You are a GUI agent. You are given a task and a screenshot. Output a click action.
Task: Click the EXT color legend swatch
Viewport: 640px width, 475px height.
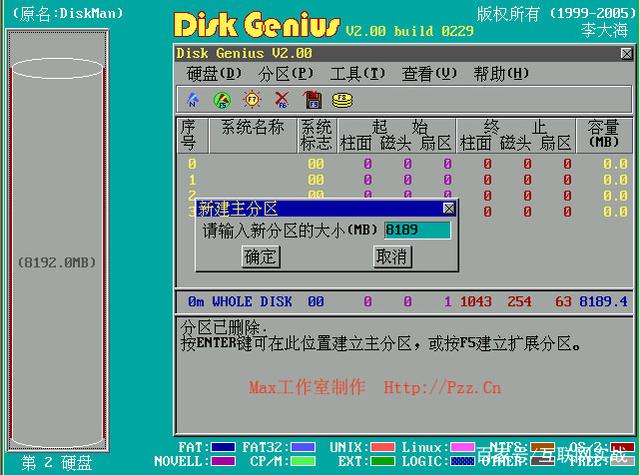point(382,462)
